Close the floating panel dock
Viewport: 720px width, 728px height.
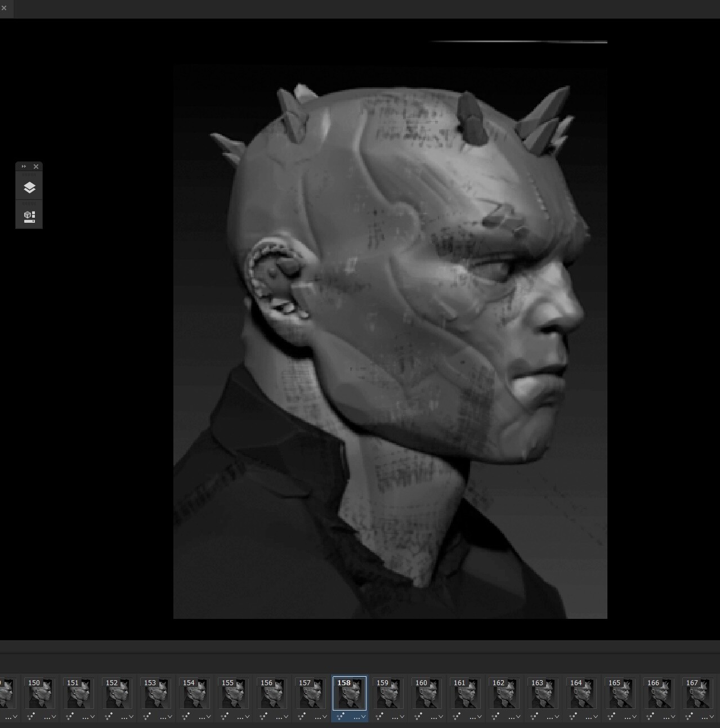tap(36, 167)
